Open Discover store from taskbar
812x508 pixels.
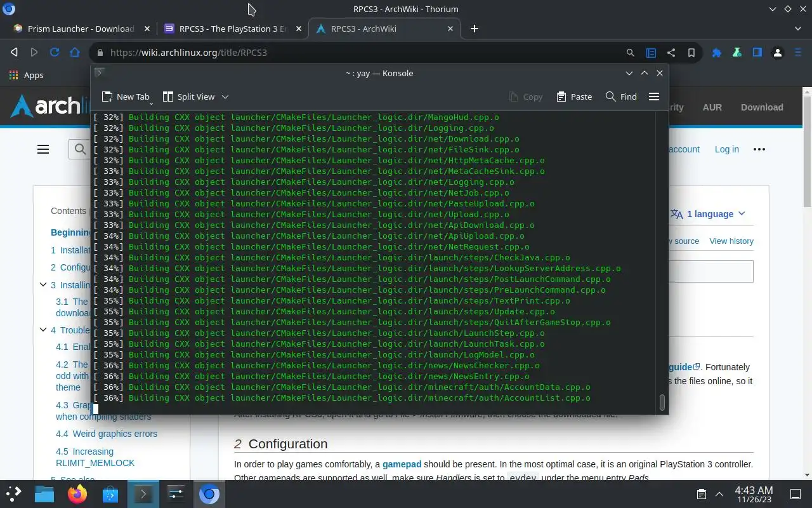[110, 493]
